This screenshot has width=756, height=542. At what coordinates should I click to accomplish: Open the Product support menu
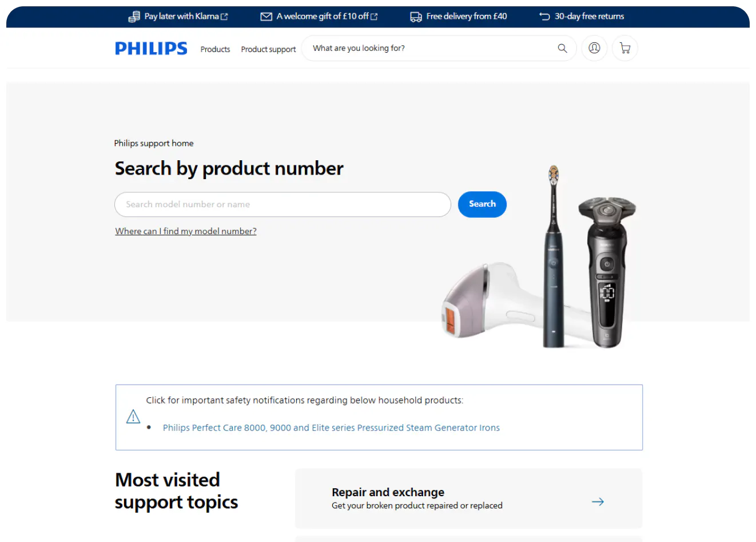click(x=268, y=49)
